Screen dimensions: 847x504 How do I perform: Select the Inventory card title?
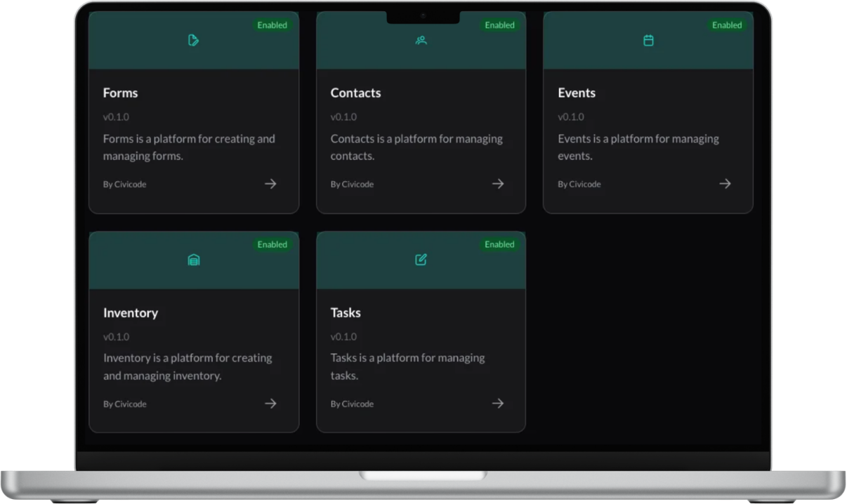(131, 313)
